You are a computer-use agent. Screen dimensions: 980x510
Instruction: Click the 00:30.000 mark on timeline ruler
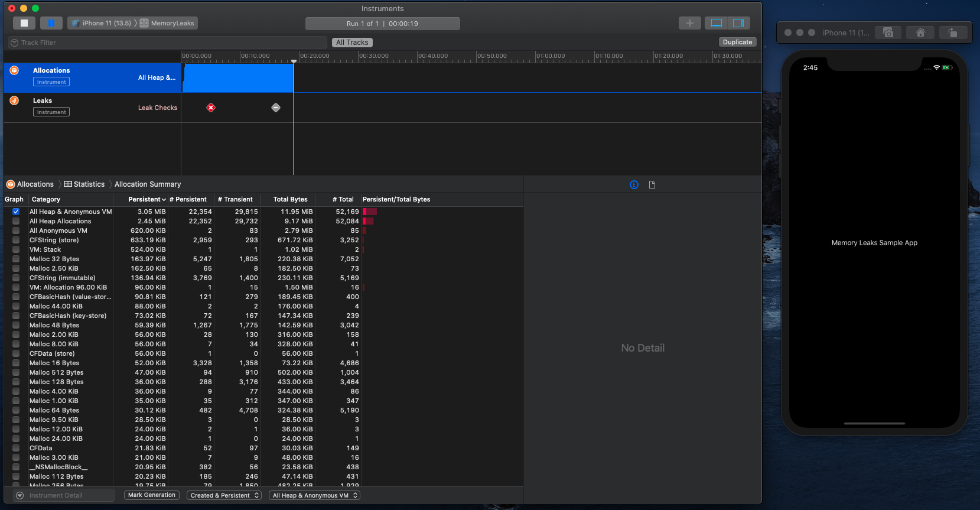pos(374,56)
